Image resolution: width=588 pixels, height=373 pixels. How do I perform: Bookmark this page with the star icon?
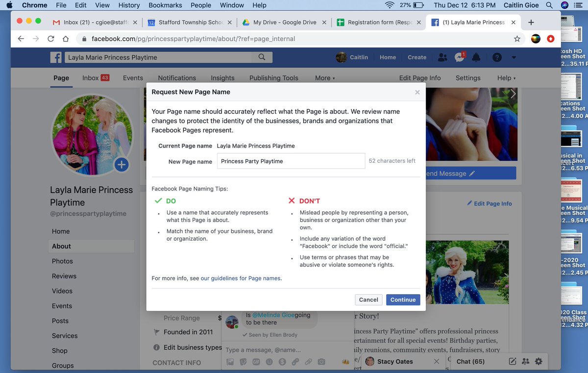pyautogui.click(x=517, y=38)
